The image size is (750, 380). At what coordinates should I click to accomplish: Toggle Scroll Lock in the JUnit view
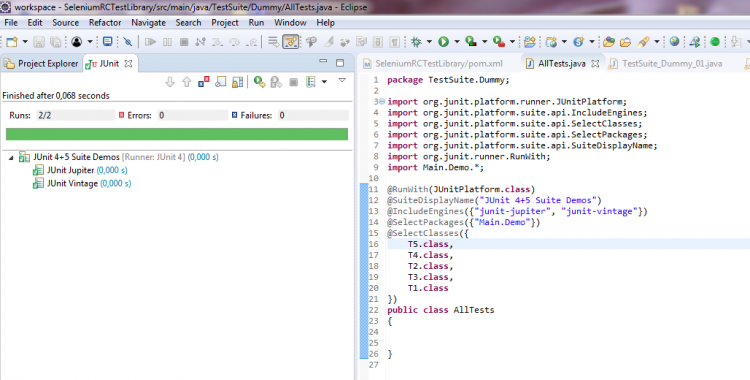[x=238, y=82]
